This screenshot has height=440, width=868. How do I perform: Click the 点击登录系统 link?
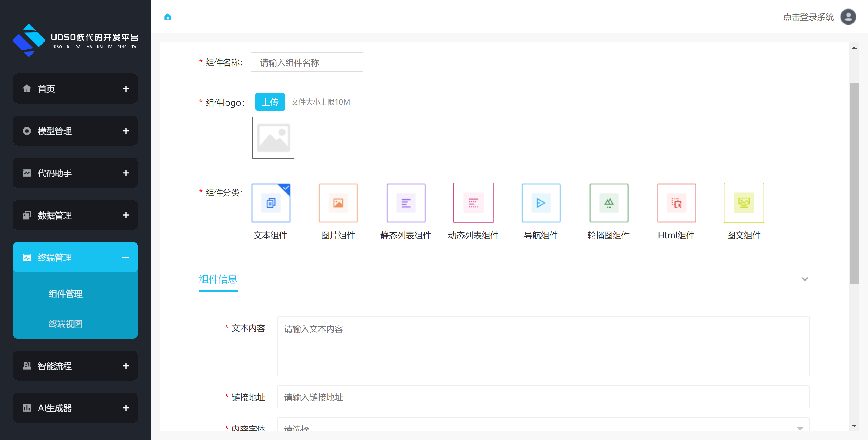(x=808, y=17)
